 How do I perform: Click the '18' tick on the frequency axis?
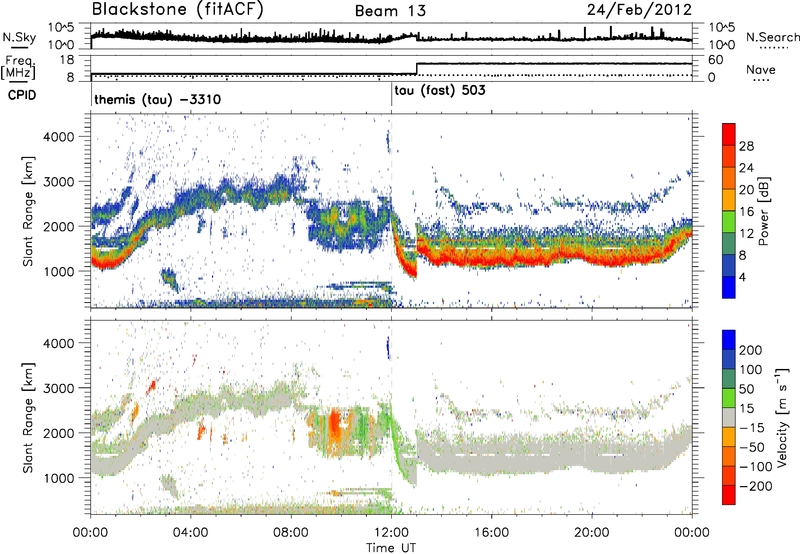[x=68, y=60]
